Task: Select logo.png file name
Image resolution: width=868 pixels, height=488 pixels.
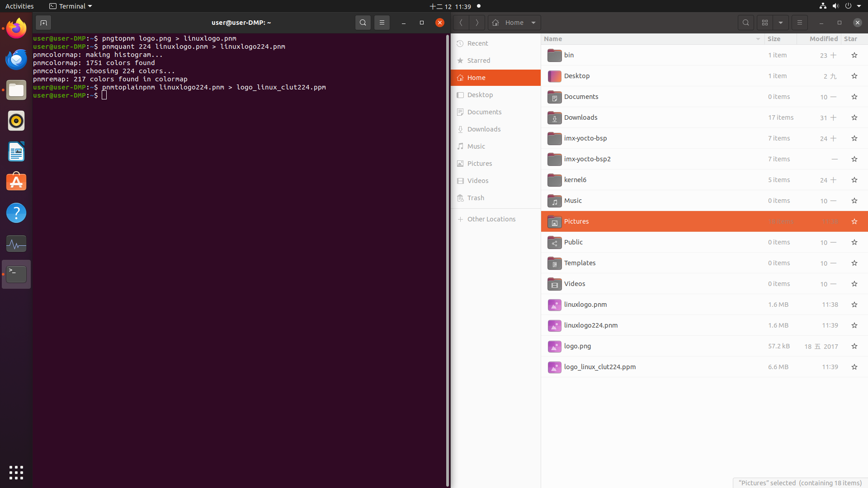Action: (x=577, y=346)
